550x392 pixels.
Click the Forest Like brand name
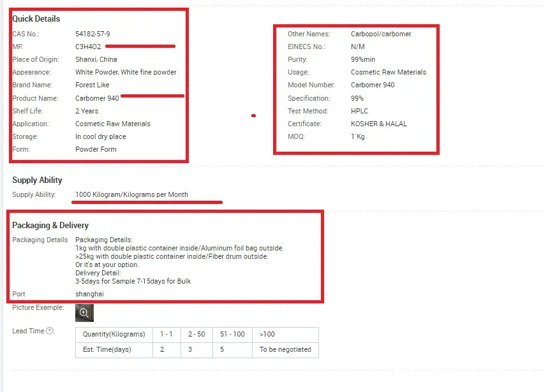92,85
